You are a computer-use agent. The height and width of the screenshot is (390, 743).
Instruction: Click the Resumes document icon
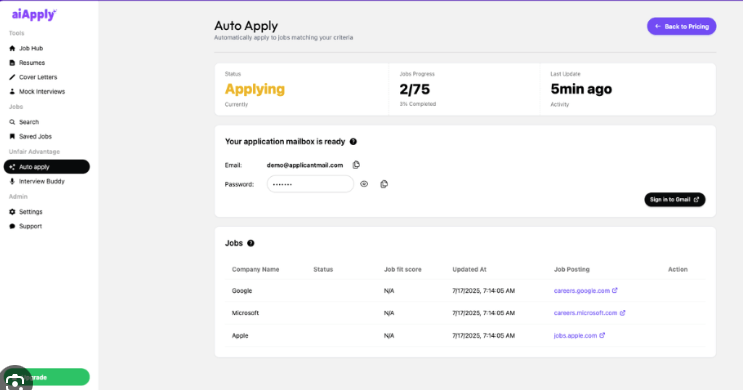(x=12, y=63)
